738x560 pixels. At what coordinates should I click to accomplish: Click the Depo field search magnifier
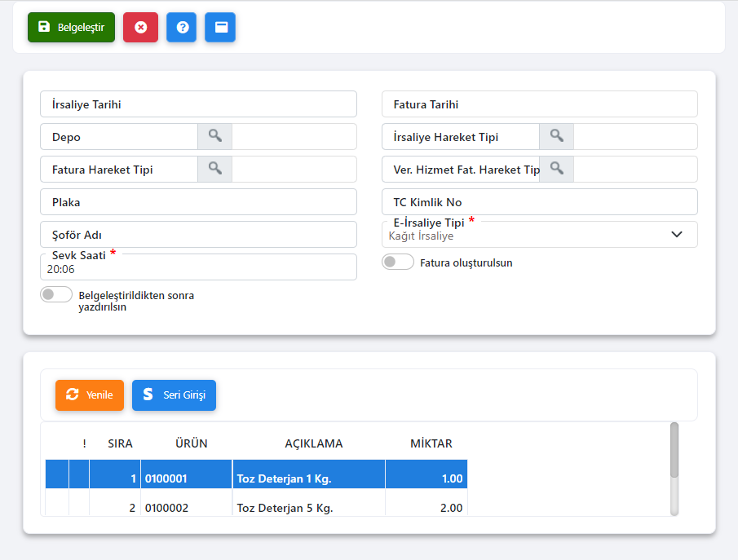[214, 136]
